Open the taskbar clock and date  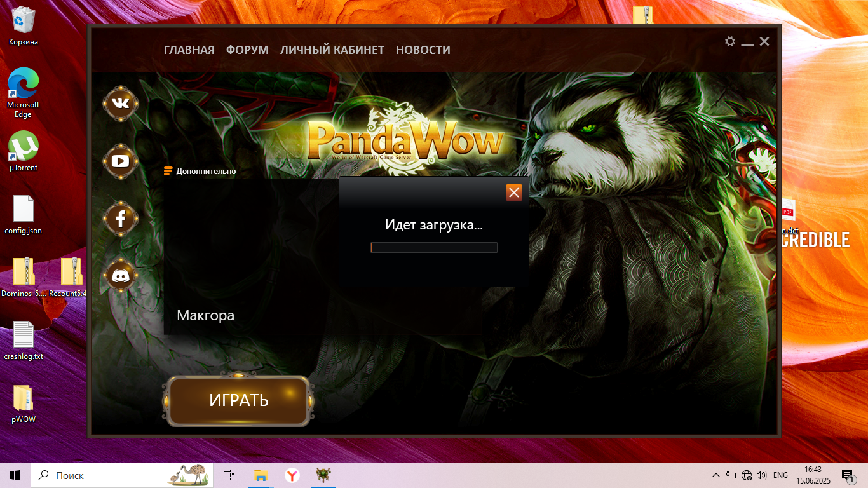[x=814, y=475]
